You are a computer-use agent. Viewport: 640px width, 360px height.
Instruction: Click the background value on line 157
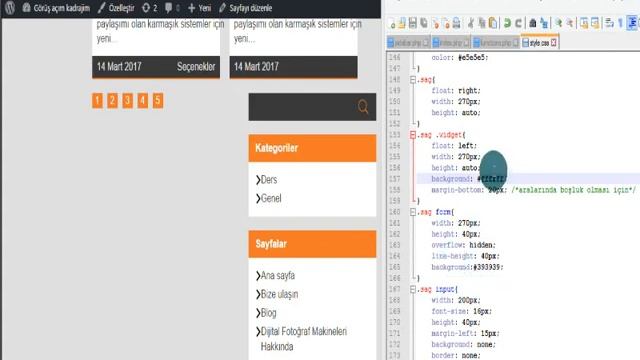[x=491, y=179]
